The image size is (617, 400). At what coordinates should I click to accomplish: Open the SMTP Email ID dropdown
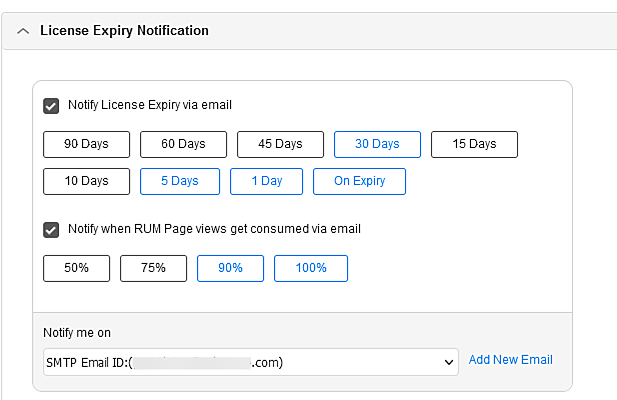point(250,362)
